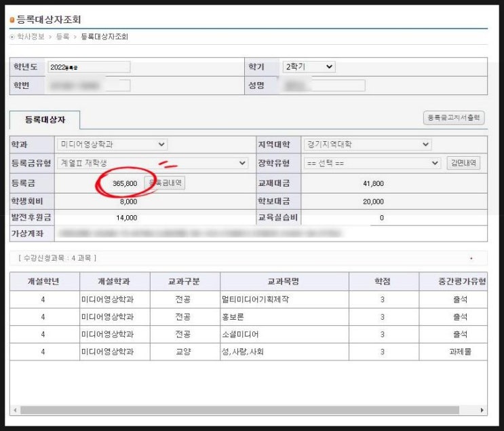The width and height of the screenshot is (504, 431).
Task: Open the 학과 dropdown showing 미디어영상학과
Action: tap(112, 145)
